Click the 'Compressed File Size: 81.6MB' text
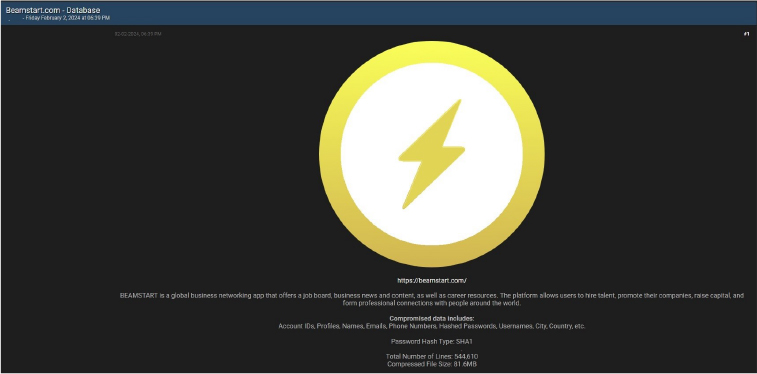The image size is (757, 374). (x=432, y=364)
